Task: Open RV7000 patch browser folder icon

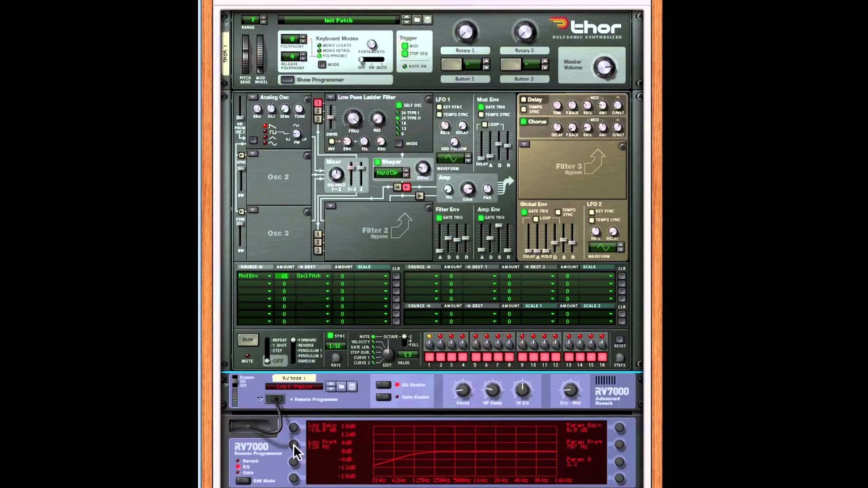Action: 341,386
